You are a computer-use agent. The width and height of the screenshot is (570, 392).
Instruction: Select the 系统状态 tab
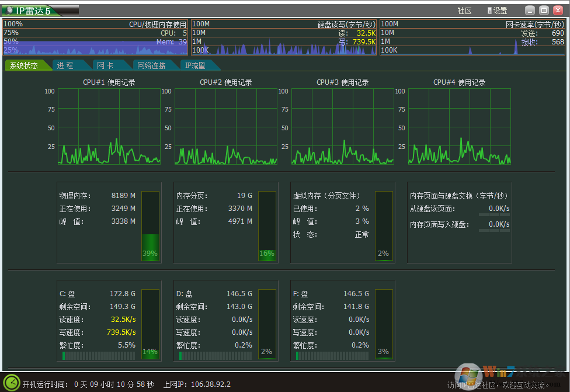[x=24, y=65]
